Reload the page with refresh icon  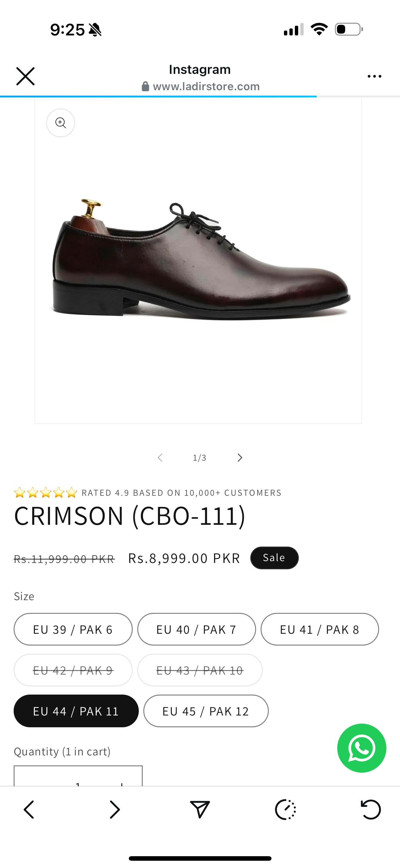point(371,809)
